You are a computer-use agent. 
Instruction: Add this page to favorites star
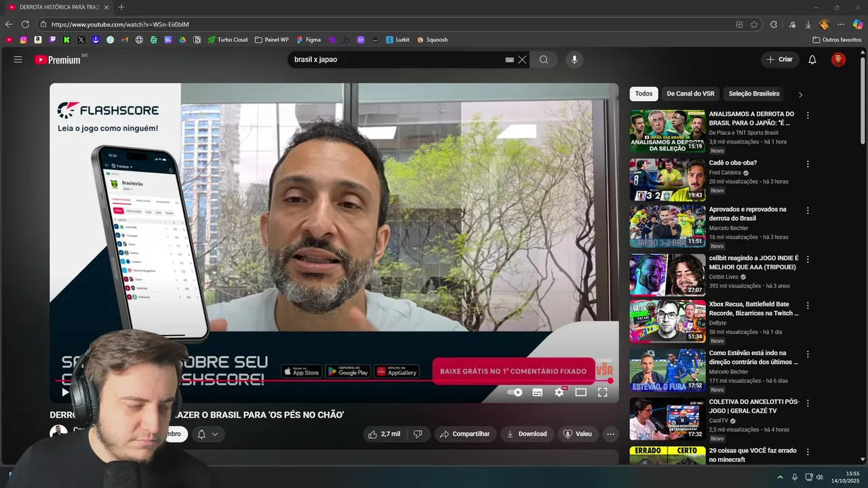coord(754,24)
